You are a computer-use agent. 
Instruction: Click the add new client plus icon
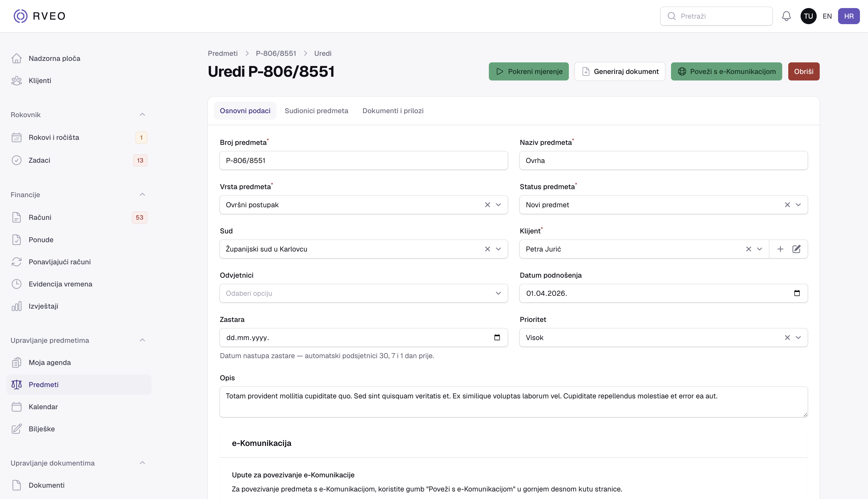tap(780, 249)
